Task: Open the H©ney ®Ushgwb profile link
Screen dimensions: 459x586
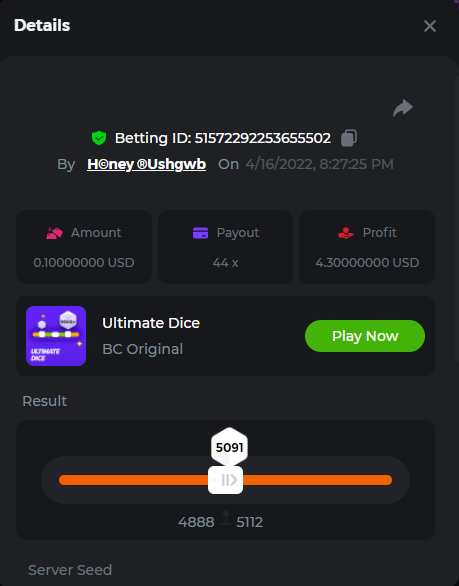Action: point(147,164)
